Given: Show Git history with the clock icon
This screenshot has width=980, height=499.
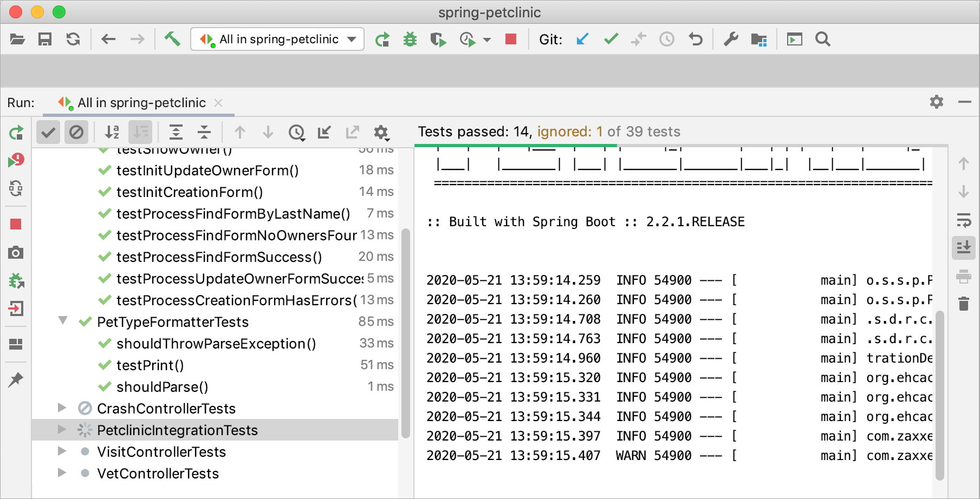Looking at the screenshot, I should click(667, 39).
